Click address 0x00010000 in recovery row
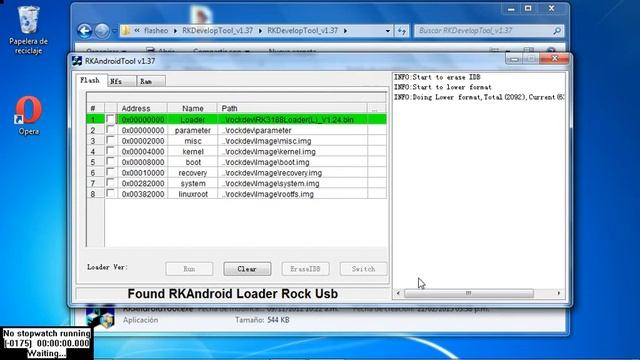 pos(142,173)
